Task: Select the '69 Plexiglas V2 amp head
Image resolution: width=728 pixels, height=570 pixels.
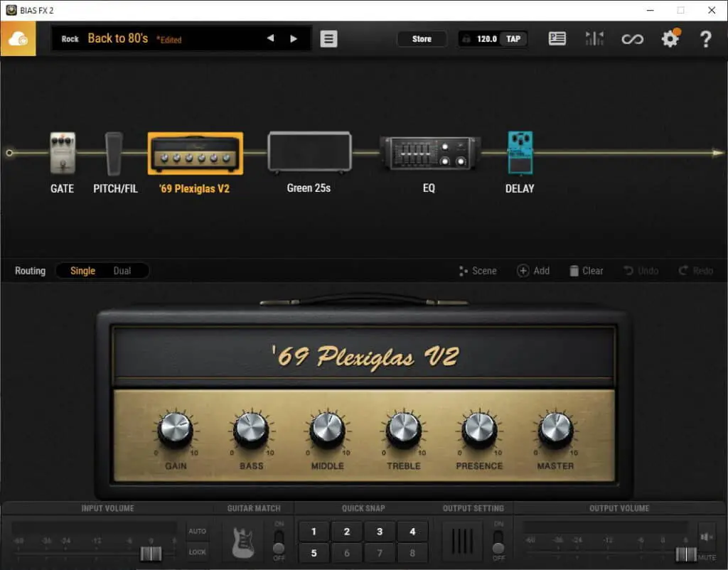Action: click(195, 154)
